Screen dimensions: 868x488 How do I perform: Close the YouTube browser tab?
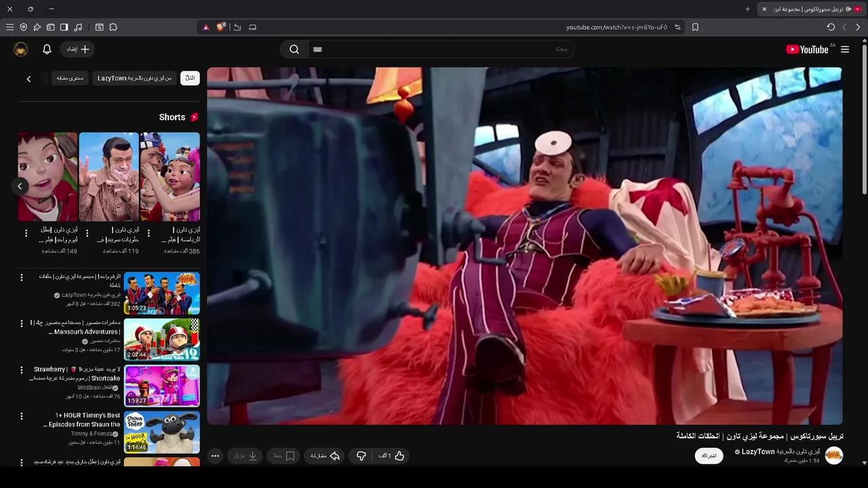[x=764, y=9]
